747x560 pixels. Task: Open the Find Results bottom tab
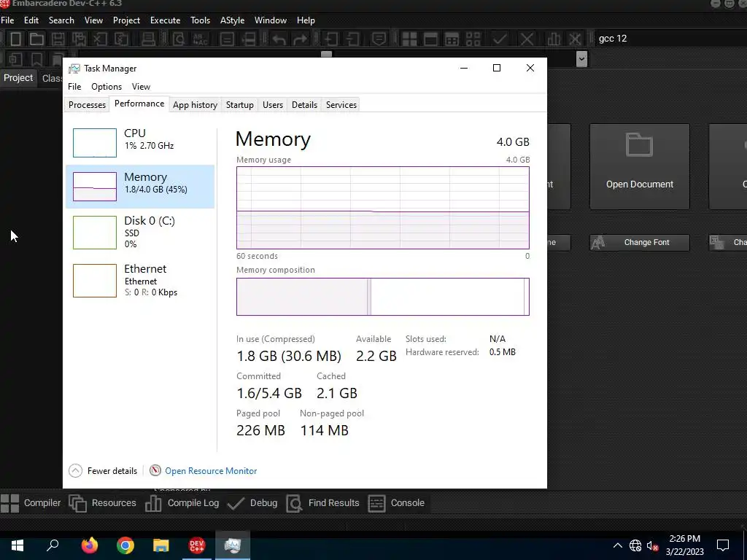322,503
